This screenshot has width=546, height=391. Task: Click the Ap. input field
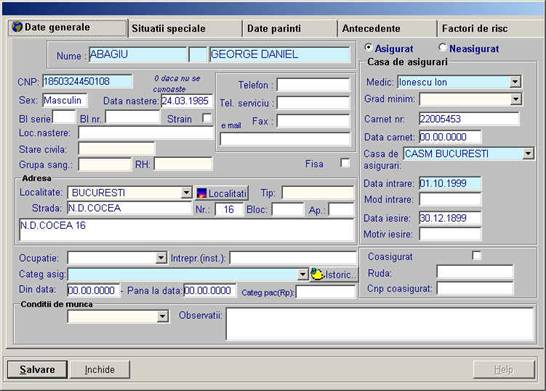341,210
